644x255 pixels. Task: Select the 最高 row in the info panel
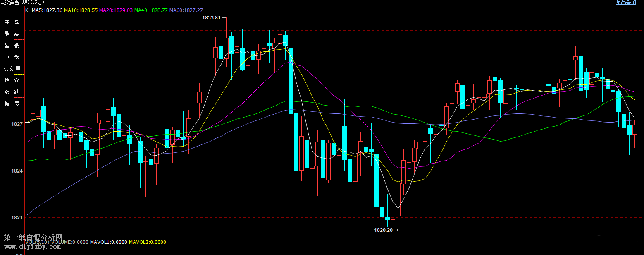coord(12,34)
